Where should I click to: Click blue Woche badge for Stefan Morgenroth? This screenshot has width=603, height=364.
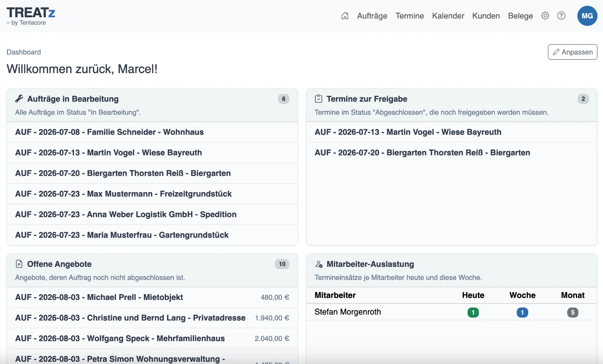tap(522, 312)
